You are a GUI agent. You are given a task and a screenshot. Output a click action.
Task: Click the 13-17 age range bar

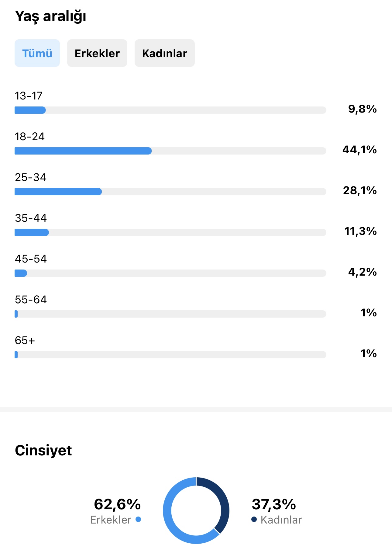click(170, 110)
